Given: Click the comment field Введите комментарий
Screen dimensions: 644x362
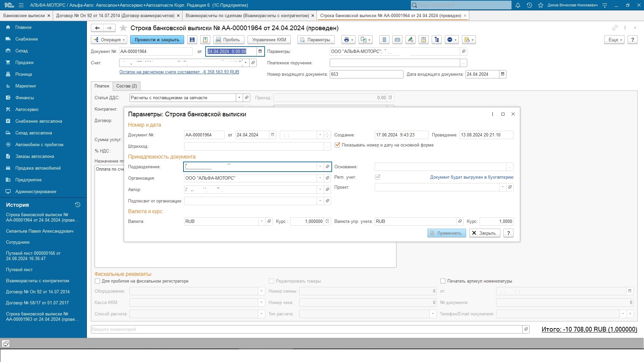Looking at the screenshot, I should [x=306, y=329].
